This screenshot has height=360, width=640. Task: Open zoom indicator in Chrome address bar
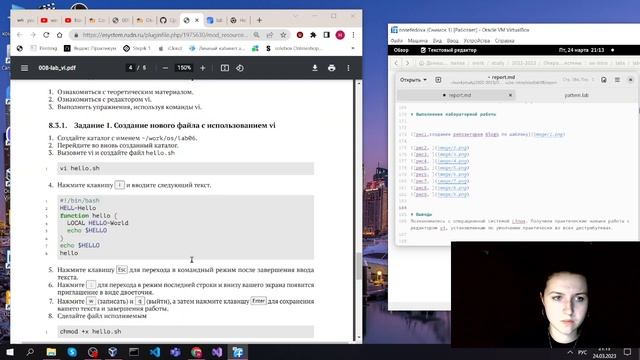tap(256, 35)
